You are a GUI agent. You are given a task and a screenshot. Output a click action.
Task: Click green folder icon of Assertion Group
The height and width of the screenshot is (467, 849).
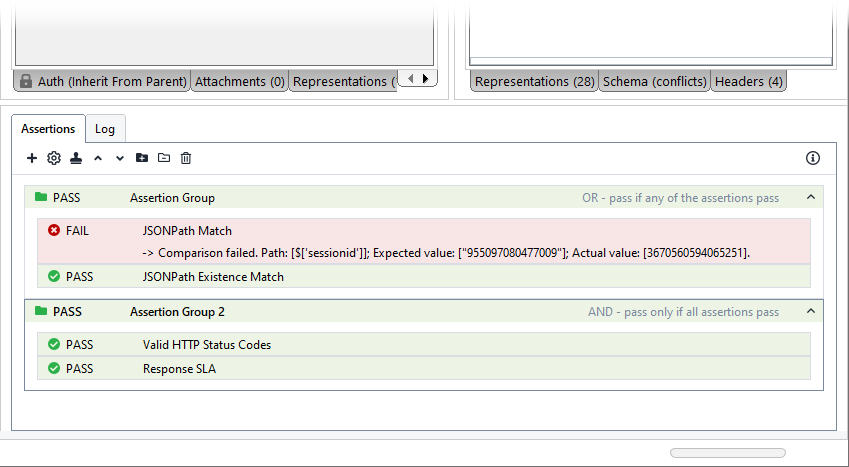pos(41,197)
